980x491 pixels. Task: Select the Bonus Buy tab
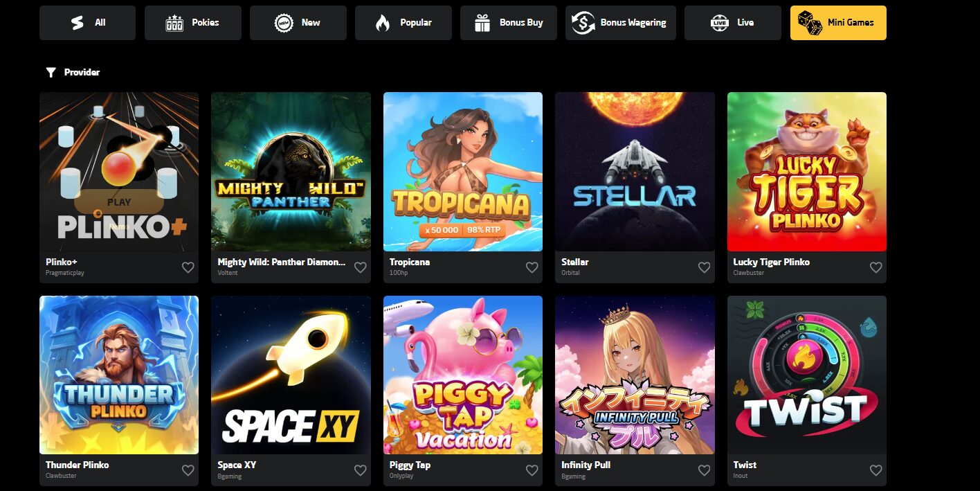point(509,23)
